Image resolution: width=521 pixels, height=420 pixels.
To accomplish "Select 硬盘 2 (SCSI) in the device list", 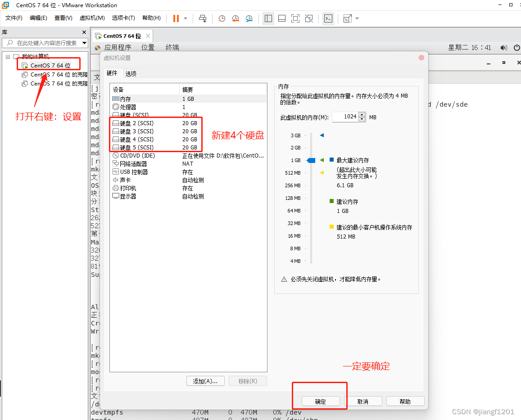I will (189, 123).
